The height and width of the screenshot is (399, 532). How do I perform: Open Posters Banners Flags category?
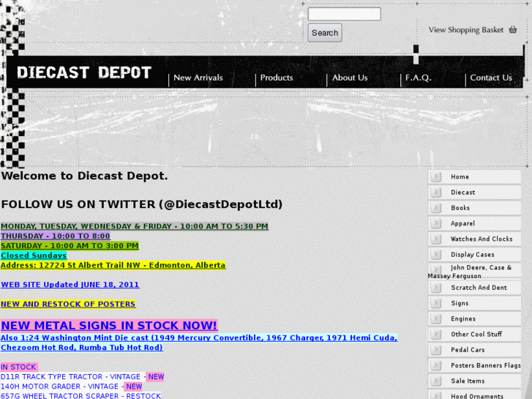click(x=474, y=365)
